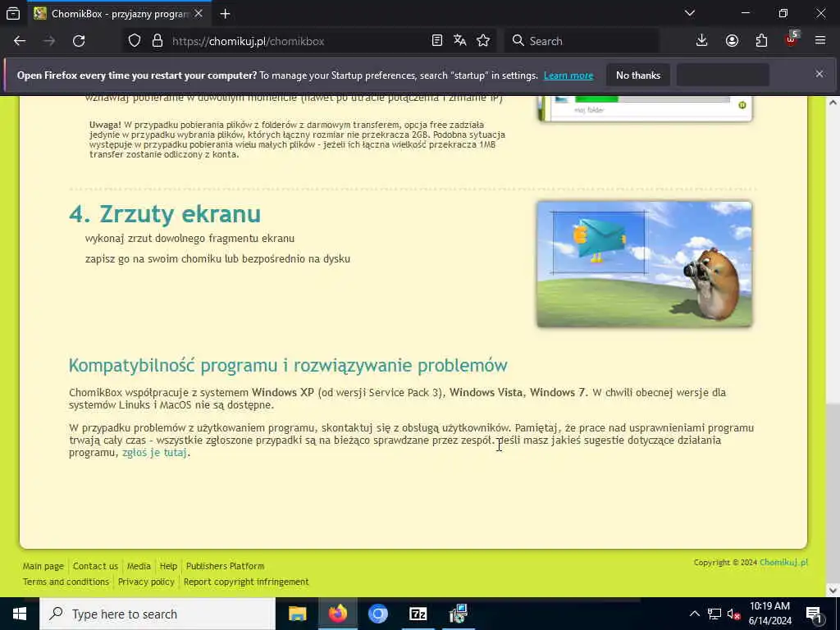Screen dimensions: 840x630
Task: Open the uBlock extension icon with badge
Action: pyautogui.click(x=792, y=39)
